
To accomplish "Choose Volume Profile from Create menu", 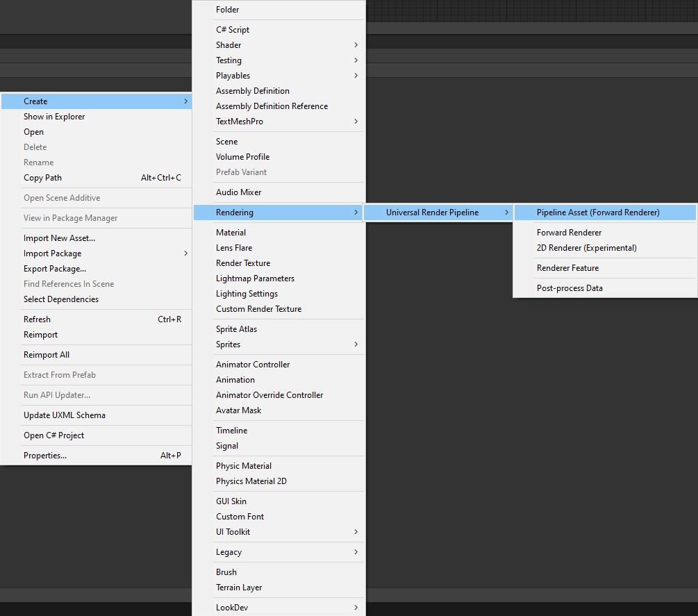I will tap(242, 157).
